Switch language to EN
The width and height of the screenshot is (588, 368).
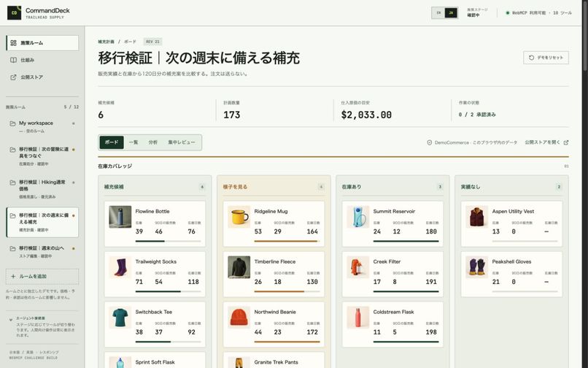[438, 12]
